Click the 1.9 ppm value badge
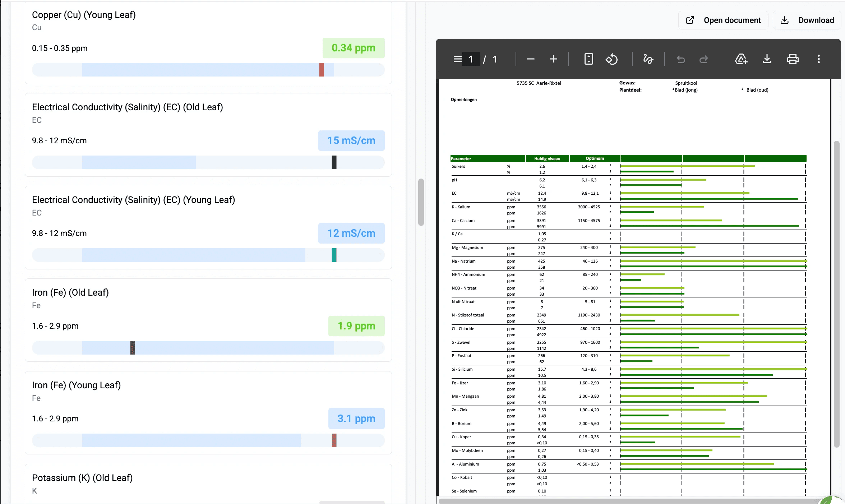 coord(356,326)
